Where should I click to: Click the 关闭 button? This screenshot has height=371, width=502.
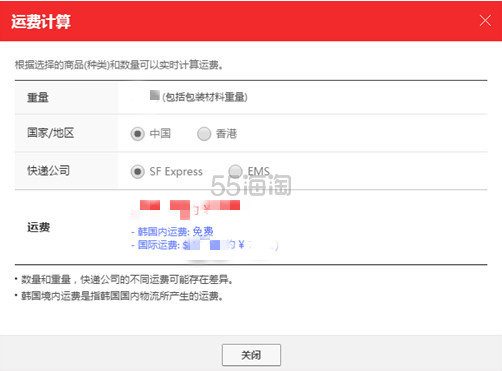pyautogui.click(x=251, y=355)
